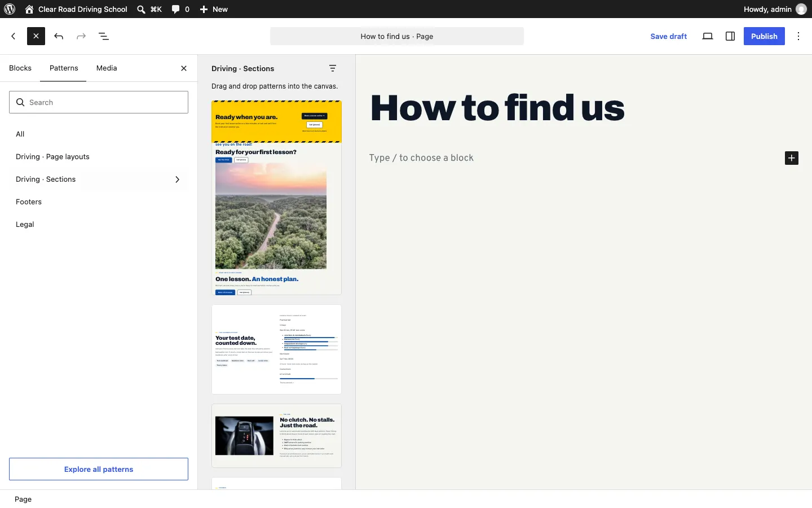Insert the 'Ready when you are' pattern
This screenshot has width=812, height=508.
click(x=277, y=198)
